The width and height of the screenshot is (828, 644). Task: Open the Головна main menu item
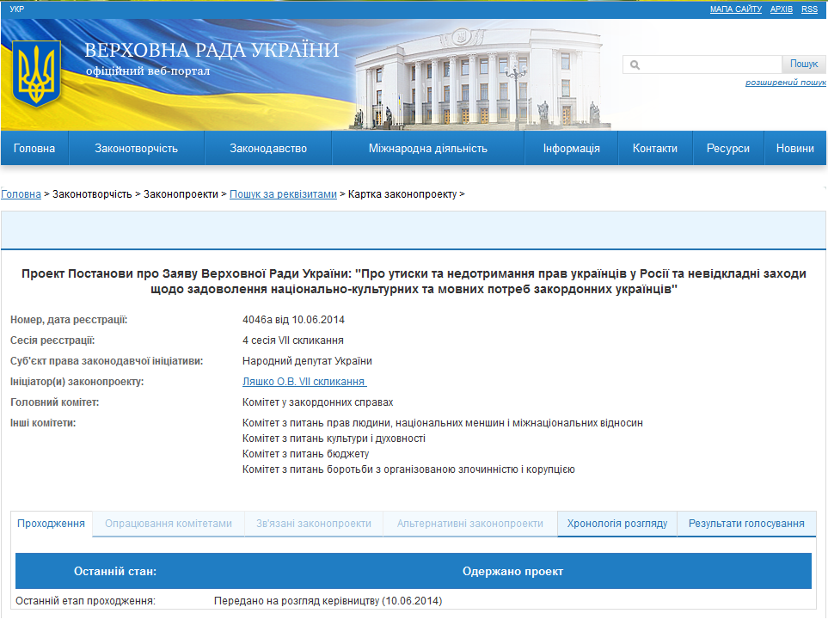34,149
